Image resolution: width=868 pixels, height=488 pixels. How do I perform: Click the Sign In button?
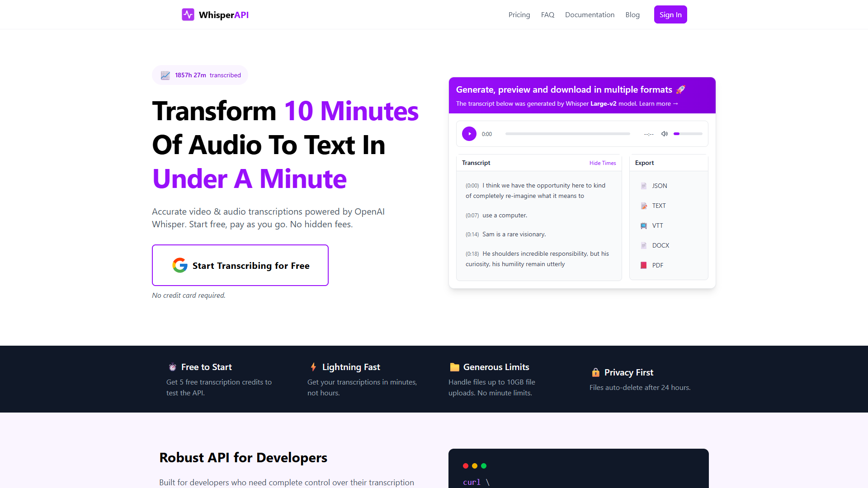[670, 14]
